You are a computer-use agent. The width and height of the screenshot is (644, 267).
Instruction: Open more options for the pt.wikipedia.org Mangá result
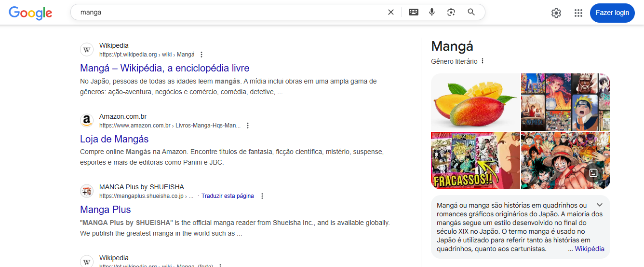pos(201,55)
